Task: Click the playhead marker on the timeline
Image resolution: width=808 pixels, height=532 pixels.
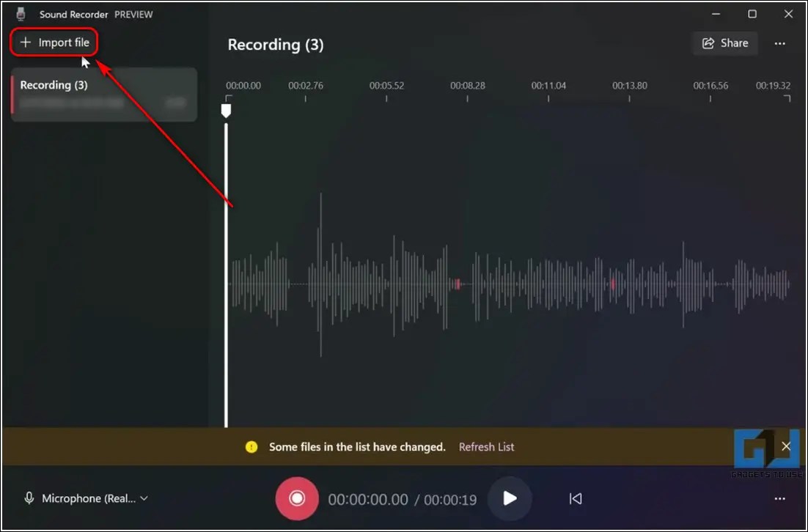Action: coord(226,110)
